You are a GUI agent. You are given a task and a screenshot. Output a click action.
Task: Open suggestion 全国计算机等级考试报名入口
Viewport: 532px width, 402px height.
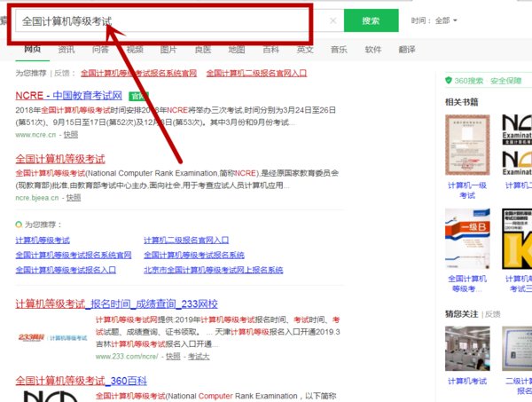pos(66,271)
